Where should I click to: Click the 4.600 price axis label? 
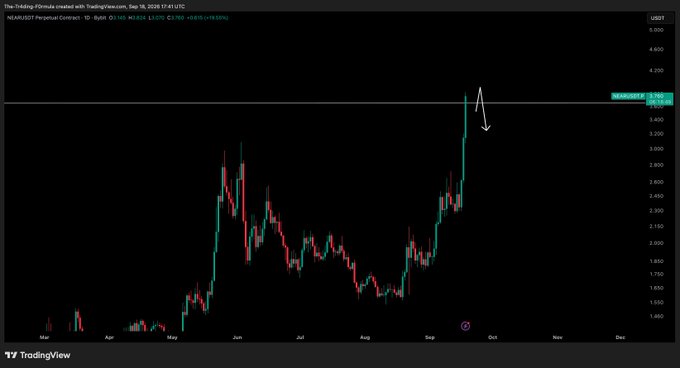coord(657,49)
